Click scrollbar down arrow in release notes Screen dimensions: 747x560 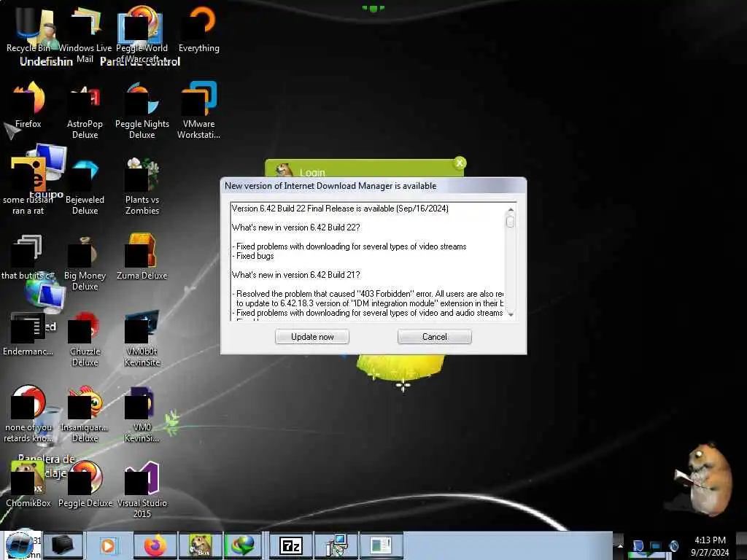pyautogui.click(x=510, y=315)
